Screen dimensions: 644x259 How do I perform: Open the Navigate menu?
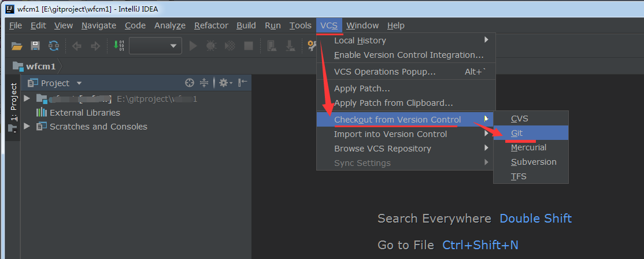point(99,25)
